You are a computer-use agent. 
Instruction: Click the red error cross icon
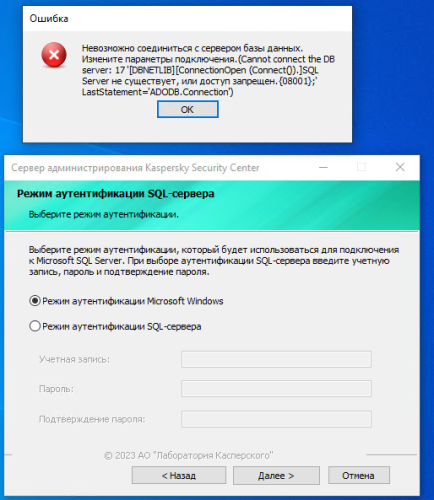[x=54, y=55]
